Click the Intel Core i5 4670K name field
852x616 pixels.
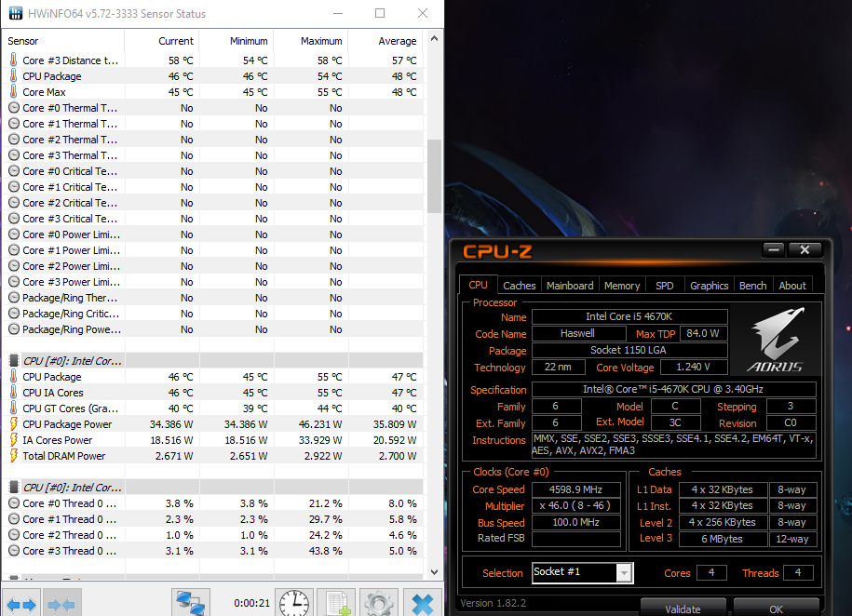(x=629, y=316)
